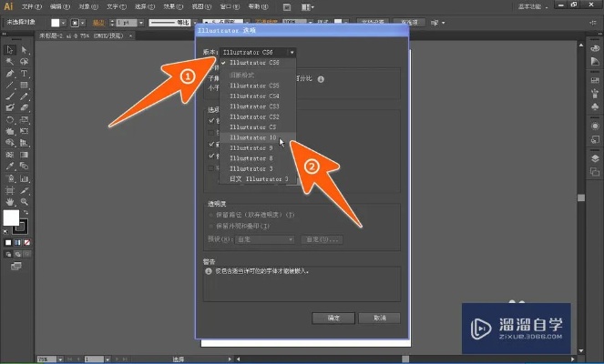Image resolution: width=604 pixels, height=364 pixels.
Task: Open the 编辑(E) menu
Action: click(60, 6)
